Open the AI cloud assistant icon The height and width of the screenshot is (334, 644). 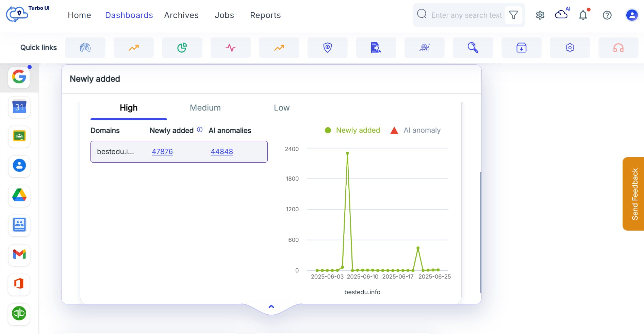point(562,14)
